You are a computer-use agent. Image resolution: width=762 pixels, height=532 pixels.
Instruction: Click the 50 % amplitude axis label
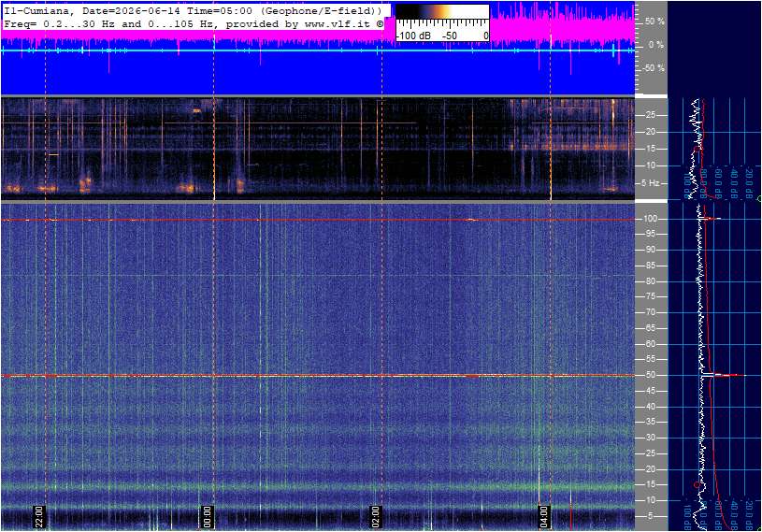(x=654, y=22)
